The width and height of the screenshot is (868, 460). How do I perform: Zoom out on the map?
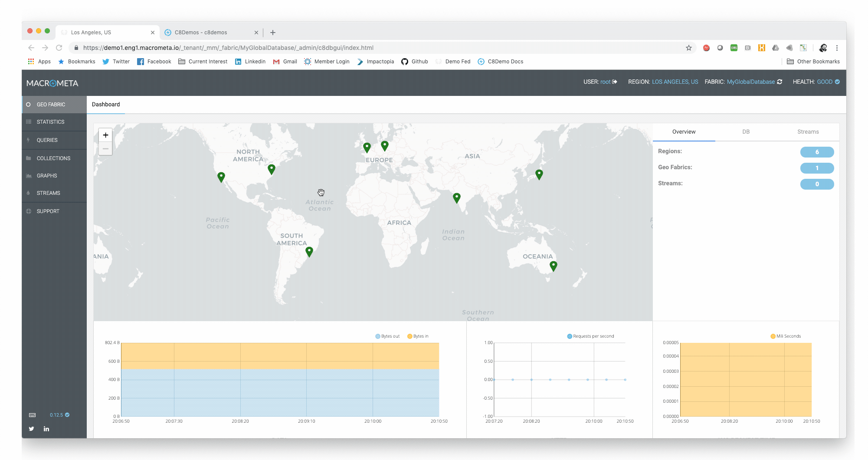pyautogui.click(x=105, y=149)
